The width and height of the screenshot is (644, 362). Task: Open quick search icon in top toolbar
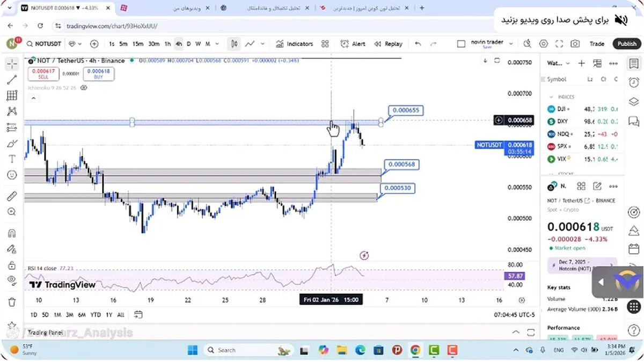point(528,44)
